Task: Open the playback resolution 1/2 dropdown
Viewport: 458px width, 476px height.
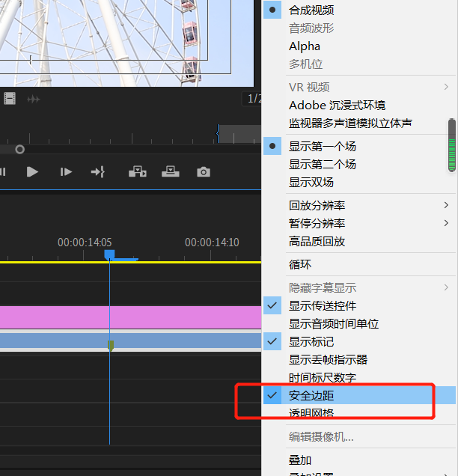Action: (x=254, y=99)
